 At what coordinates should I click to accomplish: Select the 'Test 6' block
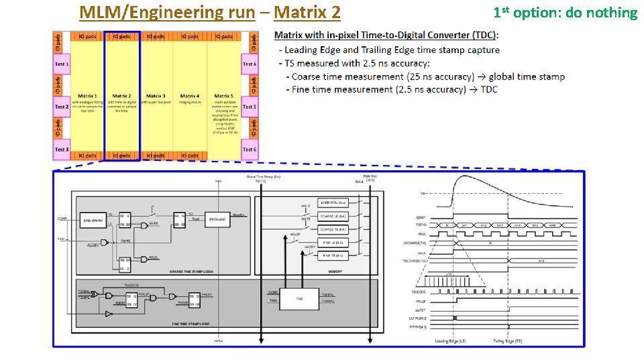pos(250,149)
